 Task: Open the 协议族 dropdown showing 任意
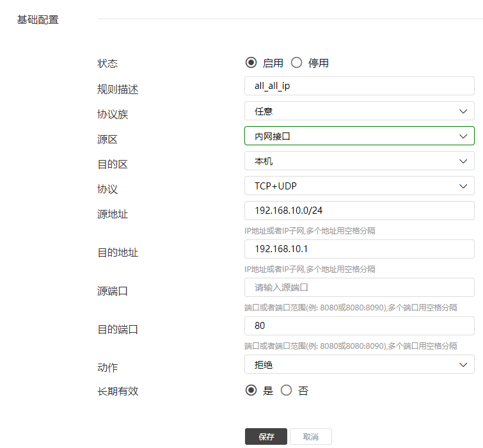(352, 111)
